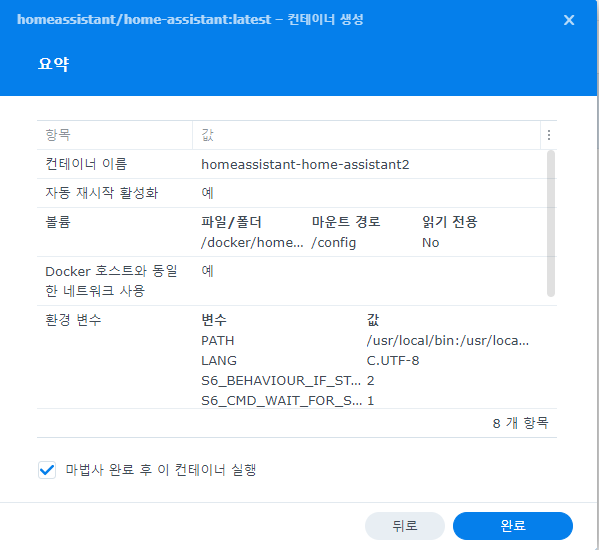Click the S6_CMD_WAIT_FOR_S... variable

click(282, 401)
